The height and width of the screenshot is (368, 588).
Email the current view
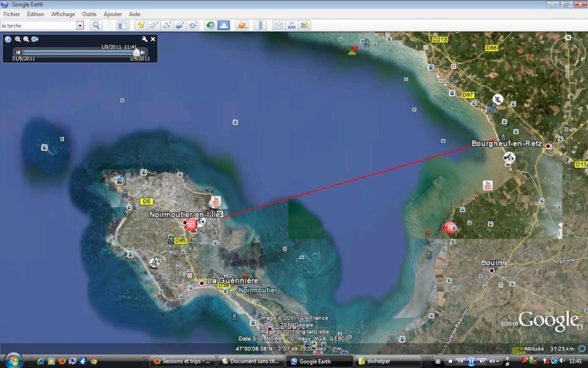tap(279, 25)
